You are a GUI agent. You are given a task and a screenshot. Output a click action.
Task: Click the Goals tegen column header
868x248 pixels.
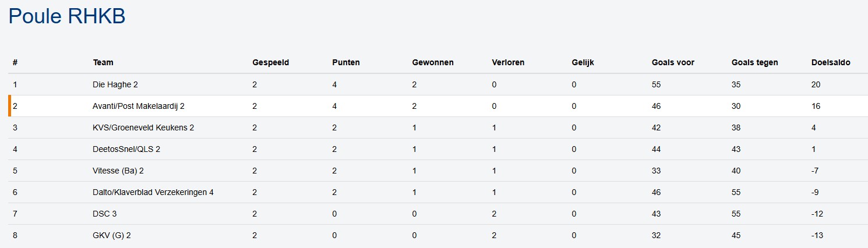754,63
